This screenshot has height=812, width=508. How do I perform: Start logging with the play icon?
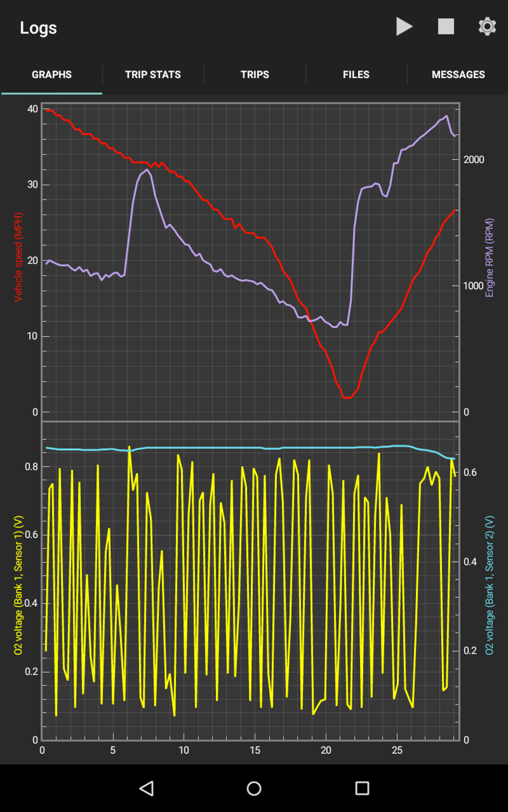pyautogui.click(x=404, y=26)
